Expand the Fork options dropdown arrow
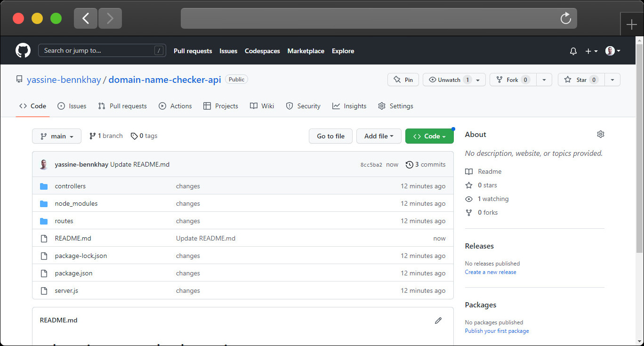Screen dimensions: 644x346 pos(544,80)
